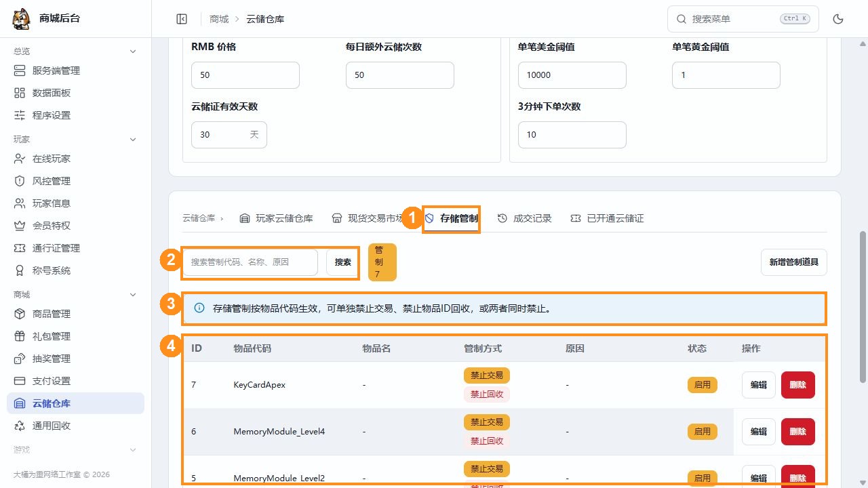Collapse the 玩家 sidebar group
This screenshot has height=488, width=868.
(x=133, y=140)
